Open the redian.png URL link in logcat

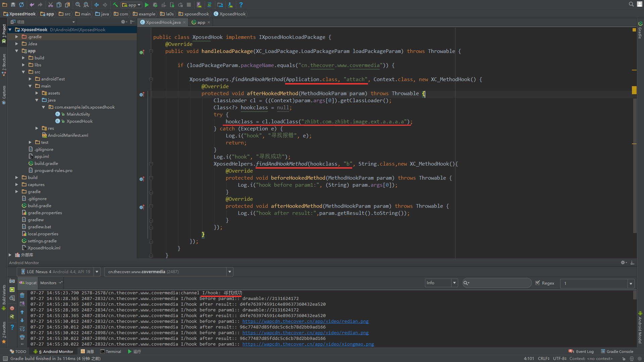click(305, 321)
